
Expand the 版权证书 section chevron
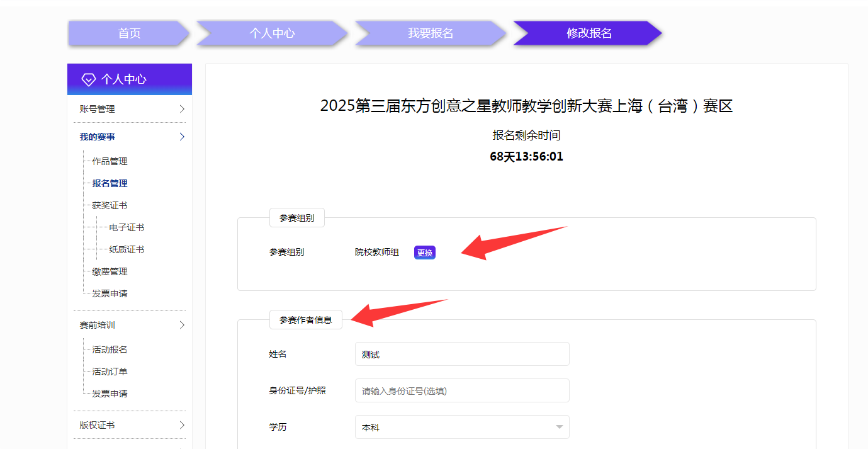tap(182, 424)
